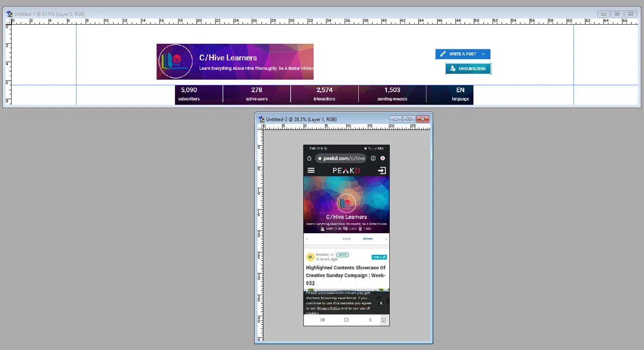Viewport: 644px width, 350px height.
Task: Open the dropdown arrow beside WRITE A POST
Action: click(x=484, y=54)
